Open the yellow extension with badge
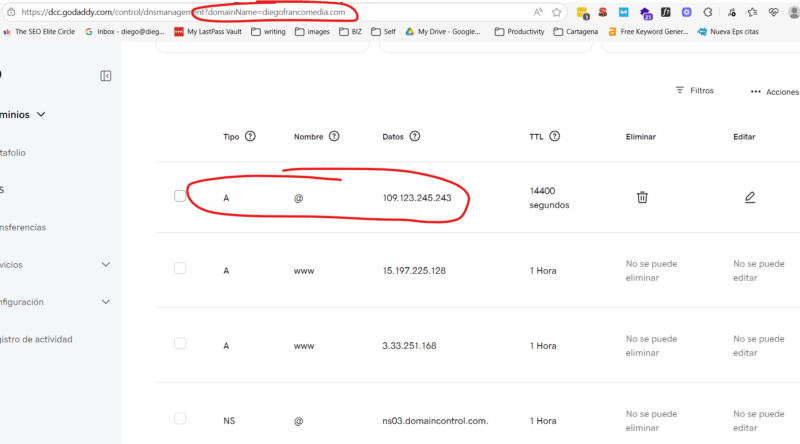800x444 pixels. point(582,13)
